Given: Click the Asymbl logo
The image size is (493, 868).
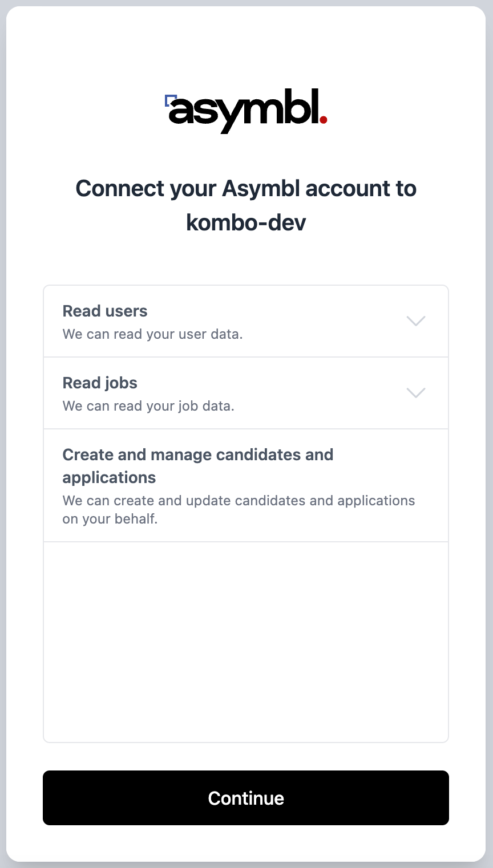Looking at the screenshot, I should click(246, 111).
